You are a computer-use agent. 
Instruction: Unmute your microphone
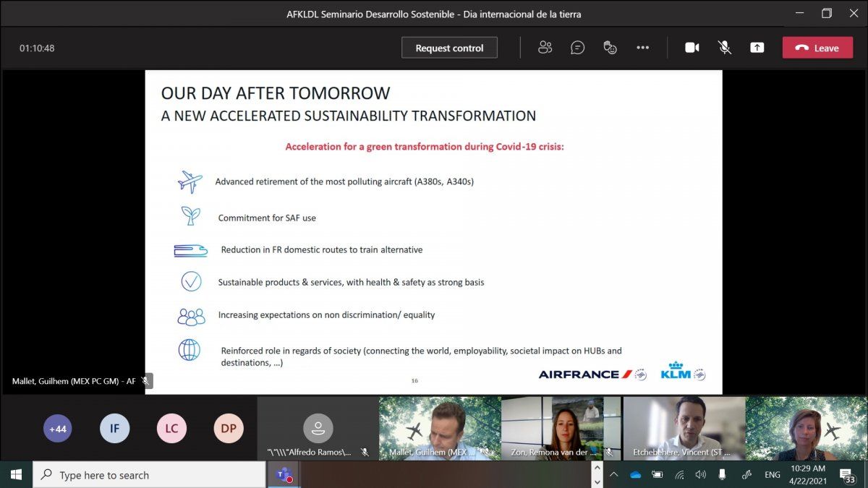[724, 47]
